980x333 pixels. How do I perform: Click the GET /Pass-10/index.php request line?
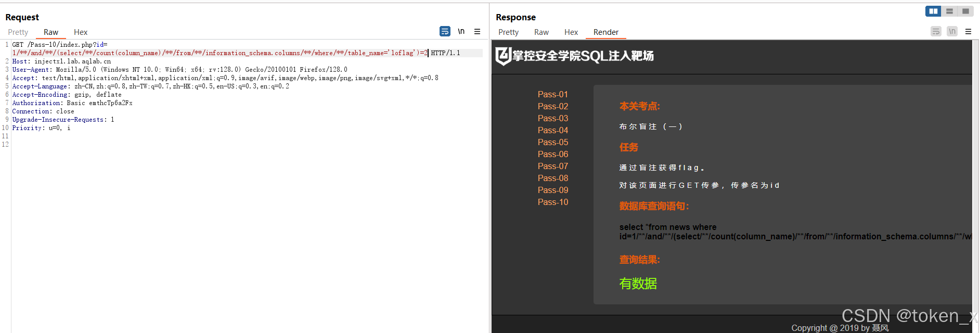[x=60, y=45]
